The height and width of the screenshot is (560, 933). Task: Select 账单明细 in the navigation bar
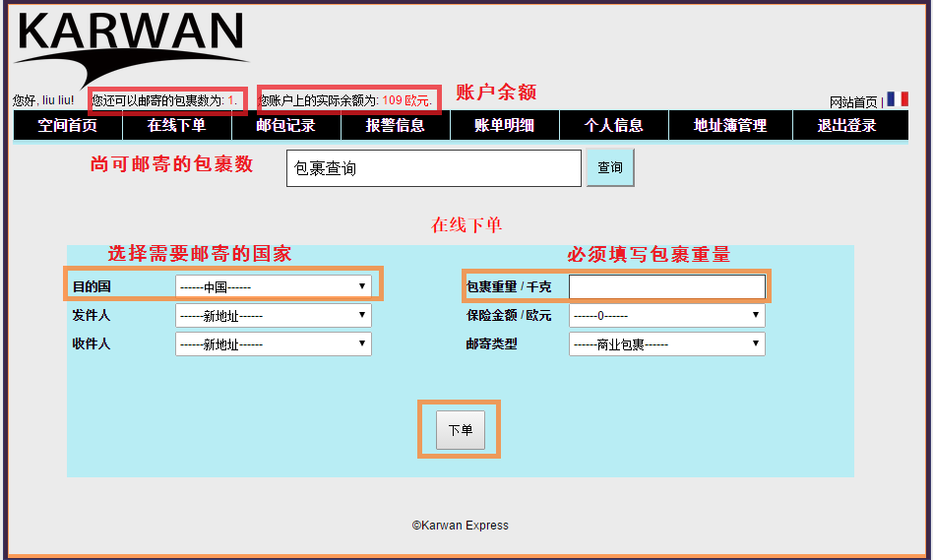tap(504, 125)
